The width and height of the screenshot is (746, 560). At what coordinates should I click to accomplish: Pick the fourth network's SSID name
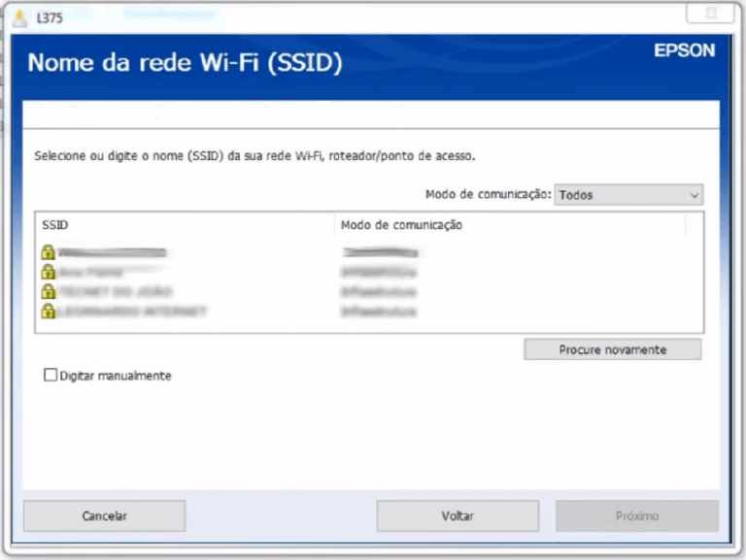click(132, 312)
